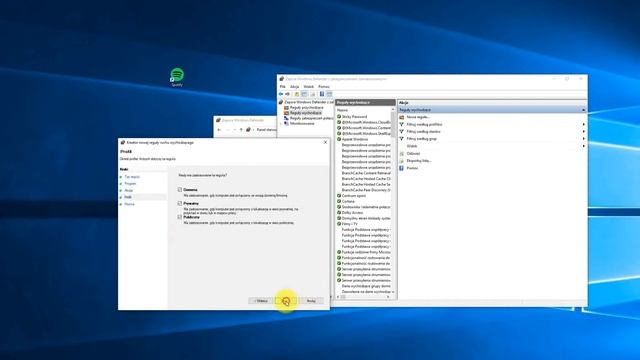Click Eksportuj listę icon in Akcje pane

(402, 161)
